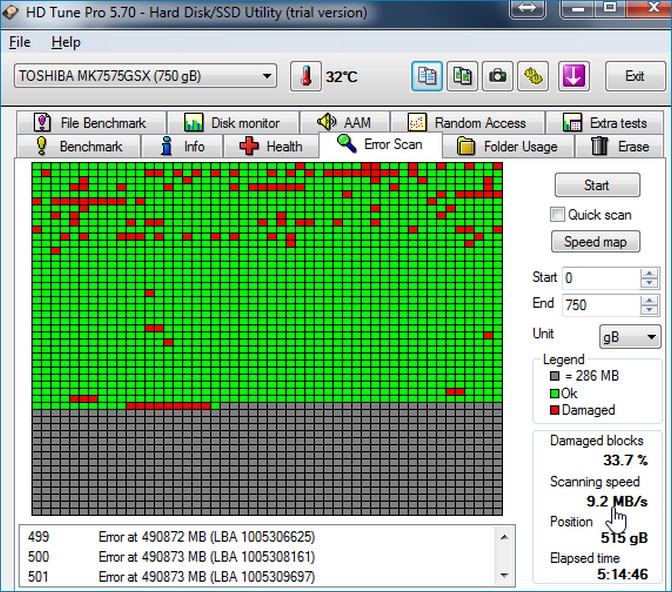Click the copy screenshot to clipboard icon
The height and width of the screenshot is (592, 672).
point(462,76)
